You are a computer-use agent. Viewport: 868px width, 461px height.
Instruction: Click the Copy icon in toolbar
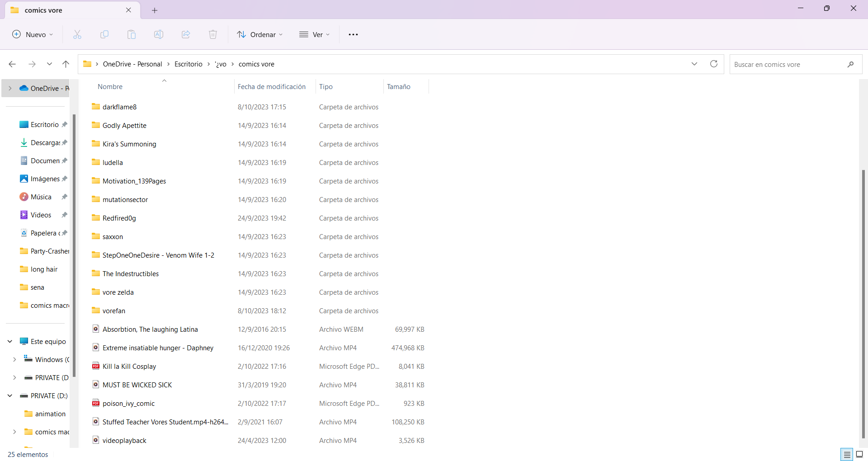tap(104, 34)
